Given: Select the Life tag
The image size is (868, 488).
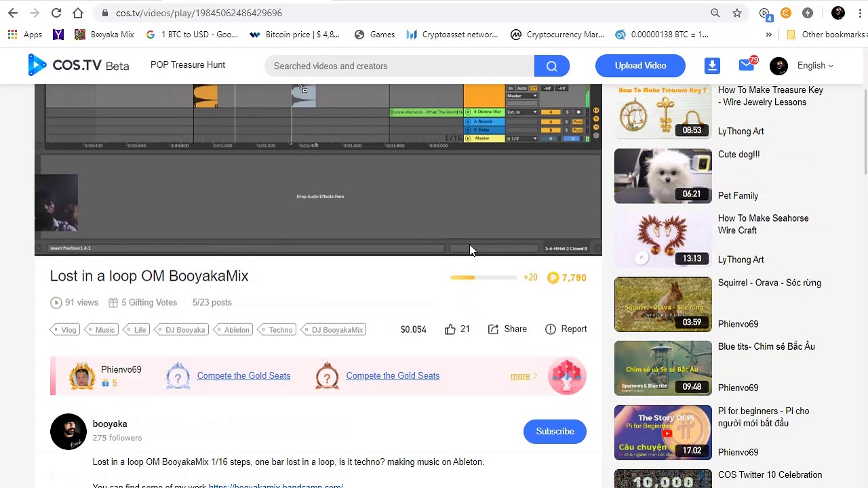Looking at the screenshot, I should (x=136, y=330).
